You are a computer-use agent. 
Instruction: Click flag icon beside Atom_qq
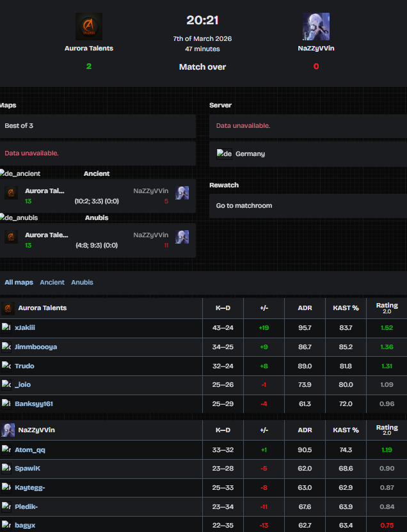[x=6, y=450]
